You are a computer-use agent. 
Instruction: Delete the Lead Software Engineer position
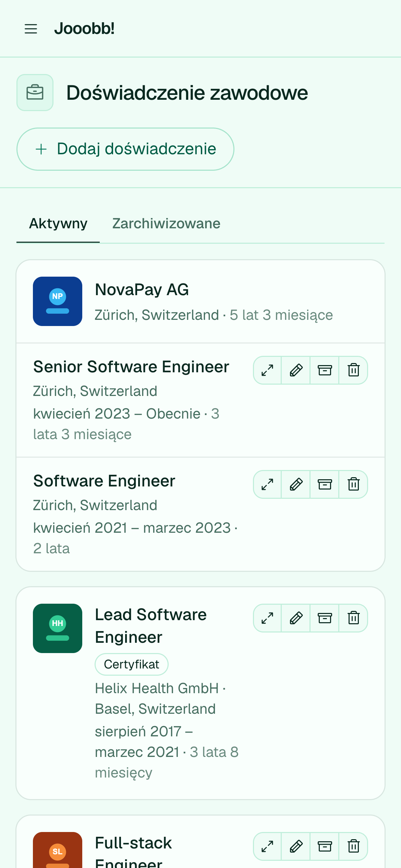coord(353,618)
